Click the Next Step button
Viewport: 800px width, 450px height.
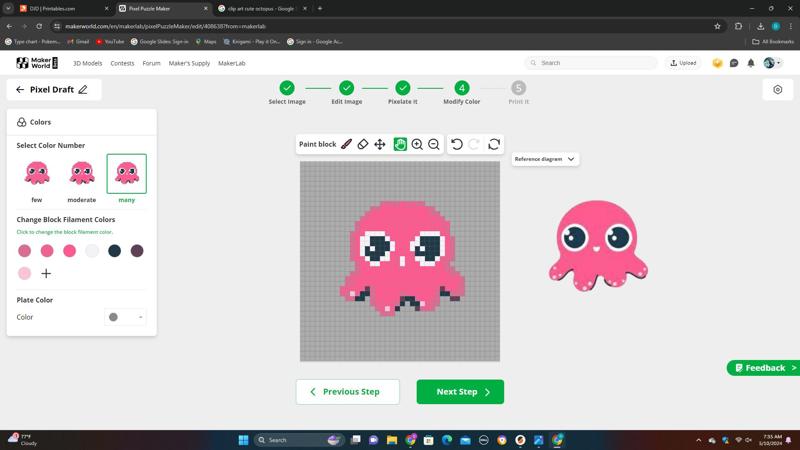click(460, 392)
